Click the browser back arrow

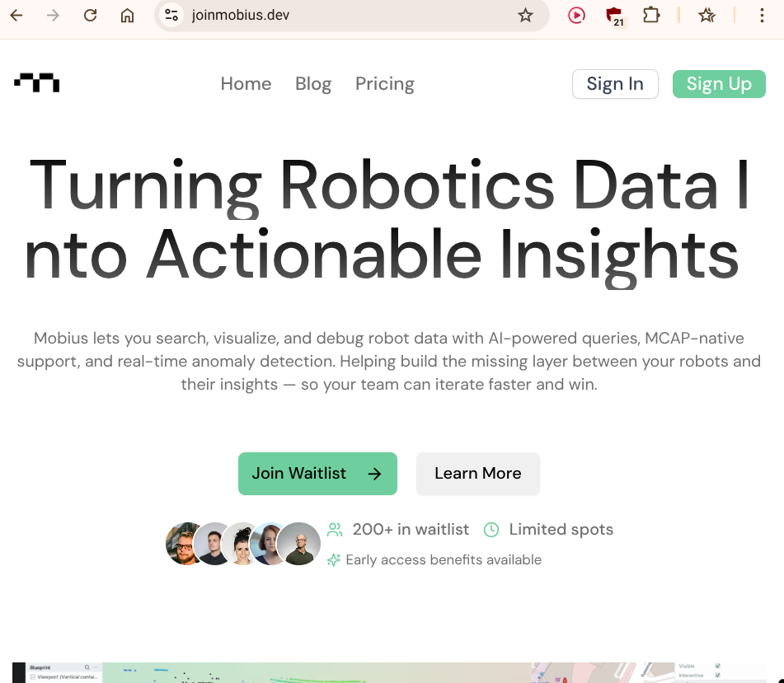point(16,16)
